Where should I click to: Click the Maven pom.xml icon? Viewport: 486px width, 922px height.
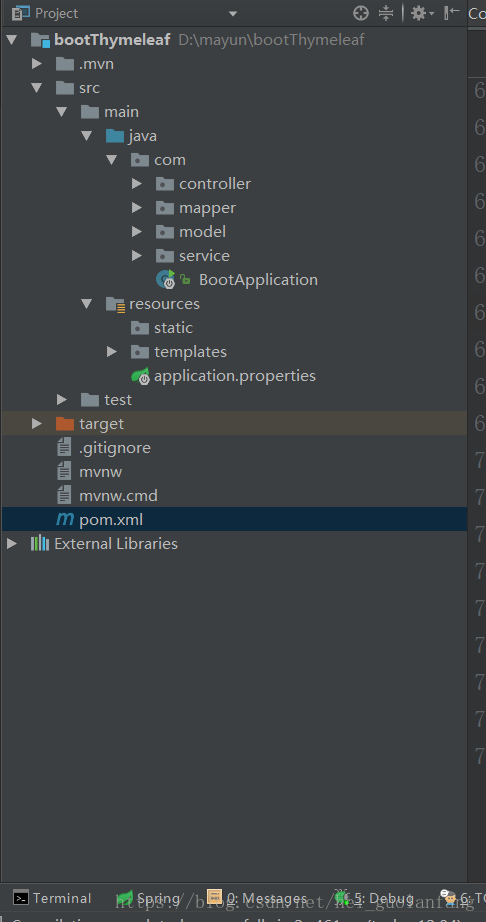click(x=65, y=520)
